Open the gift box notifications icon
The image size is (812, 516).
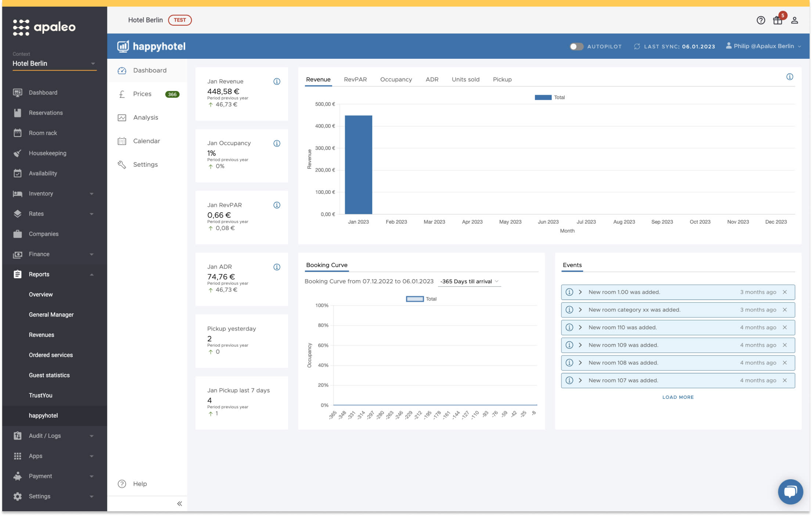777,20
